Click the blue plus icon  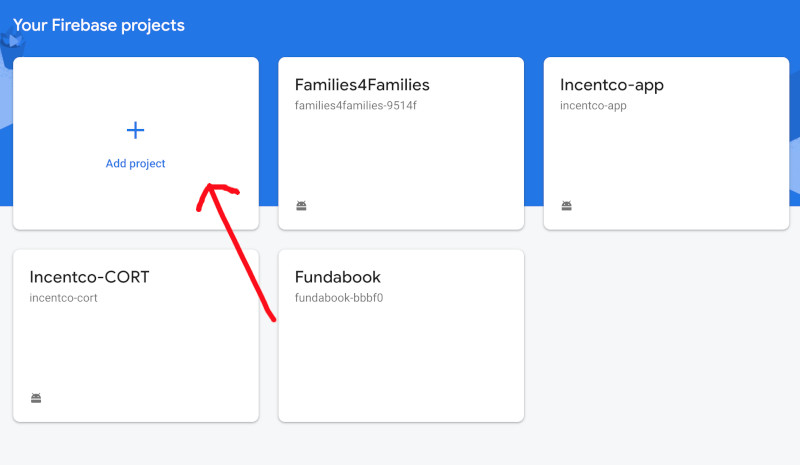(135, 130)
